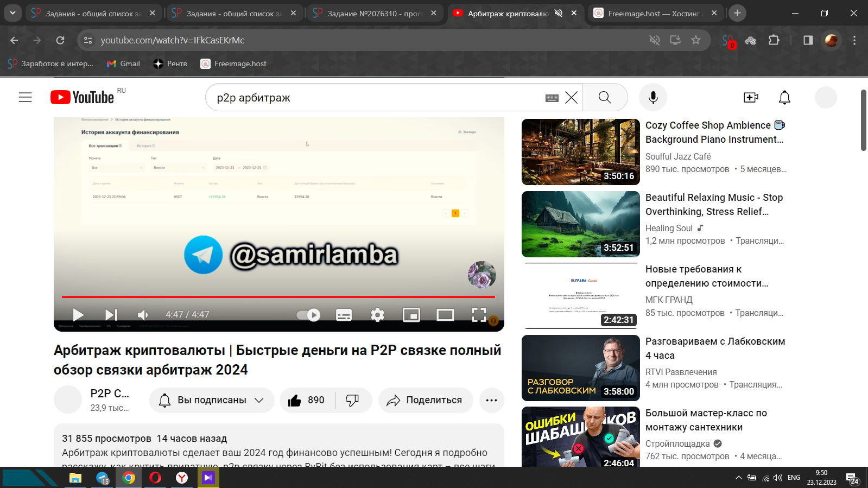Click the channel watermark in video corner
The image size is (868, 488).
[482, 275]
